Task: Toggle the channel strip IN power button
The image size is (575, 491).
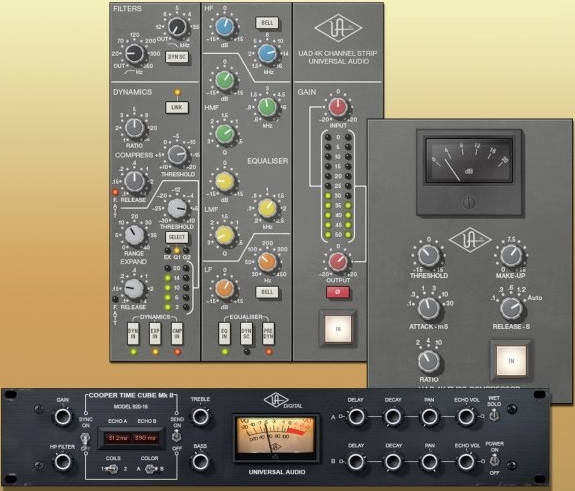Action: (338, 329)
